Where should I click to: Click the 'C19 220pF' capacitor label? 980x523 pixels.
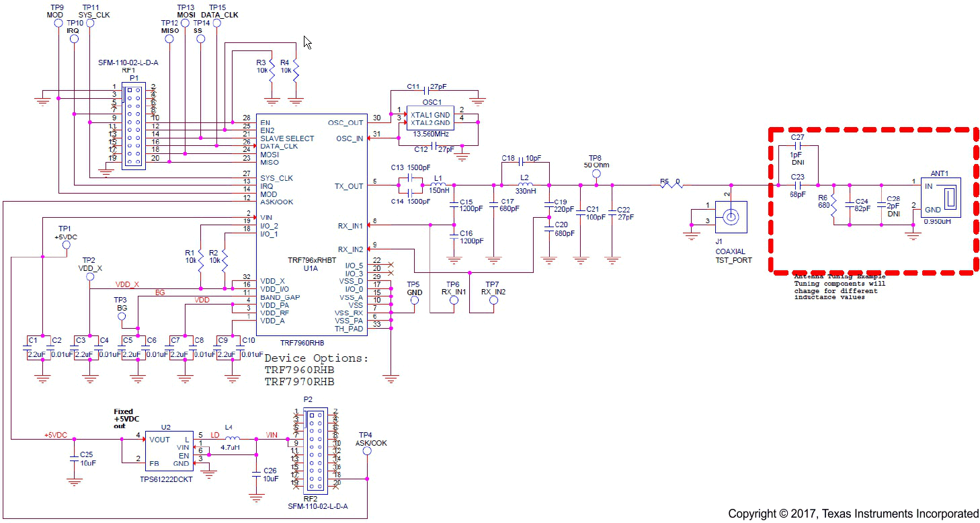point(565,206)
